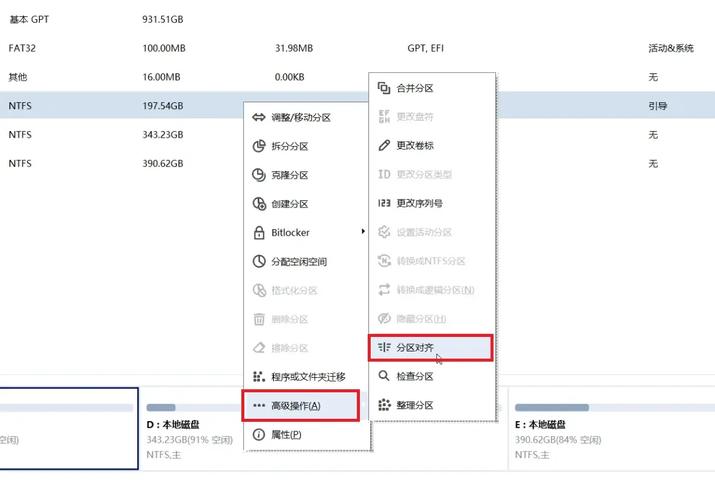Click the 31.98MB used space cell
This screenshot has height=500, width=715.
coord(294,48)
